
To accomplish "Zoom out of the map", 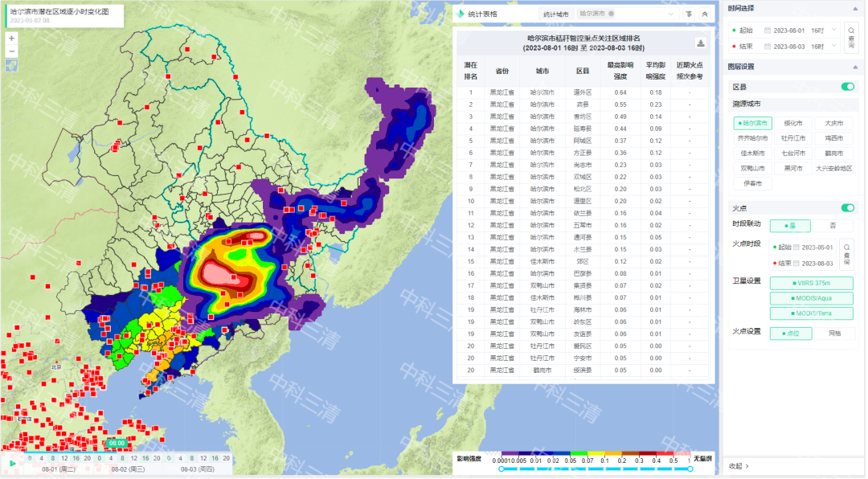I will point(11,51).
